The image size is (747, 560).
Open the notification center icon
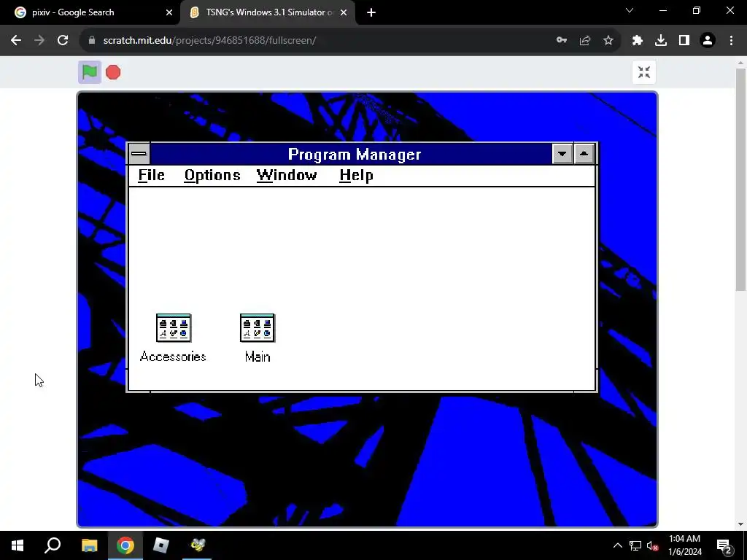pyautogui.click(x=724, y=545)
